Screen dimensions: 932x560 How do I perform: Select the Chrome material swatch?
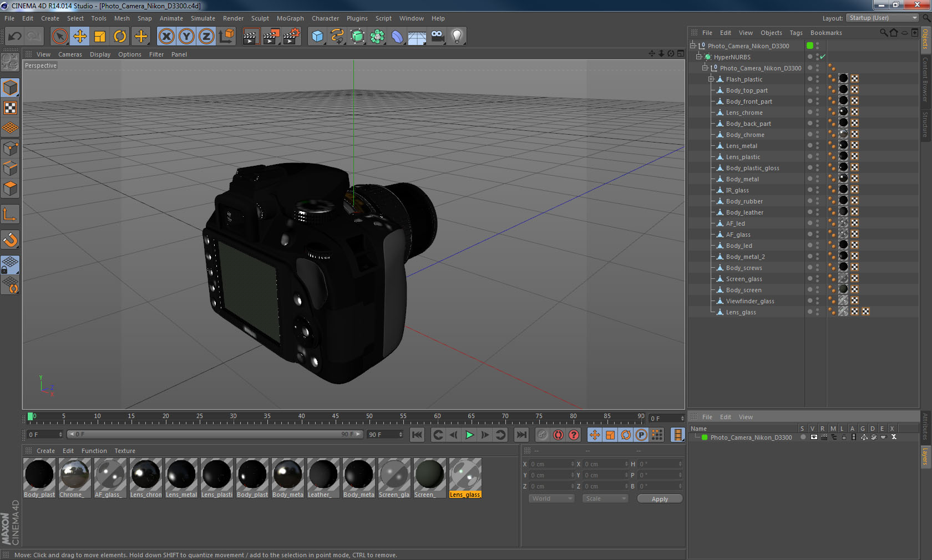[75, 477]
